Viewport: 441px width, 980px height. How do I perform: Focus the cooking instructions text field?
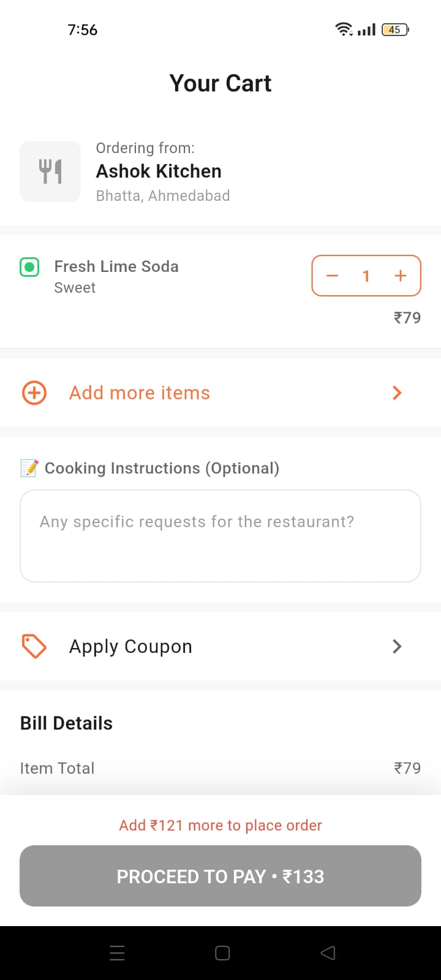click(221, 536)
